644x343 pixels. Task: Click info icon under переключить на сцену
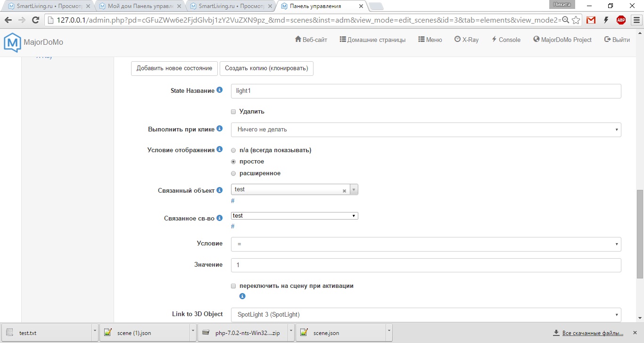coord(242,296)
